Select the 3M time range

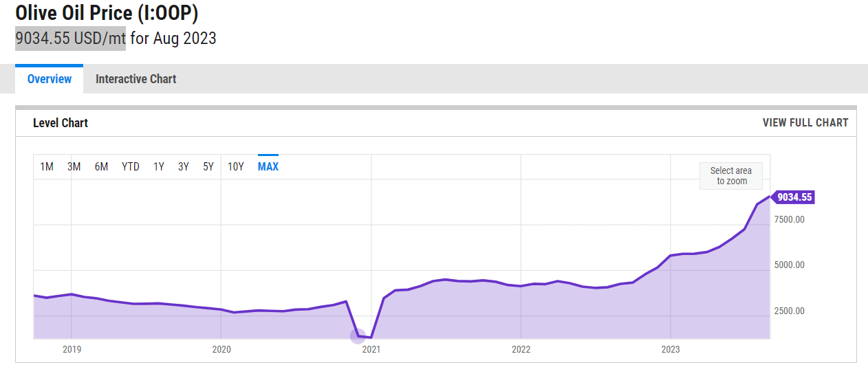74,166
